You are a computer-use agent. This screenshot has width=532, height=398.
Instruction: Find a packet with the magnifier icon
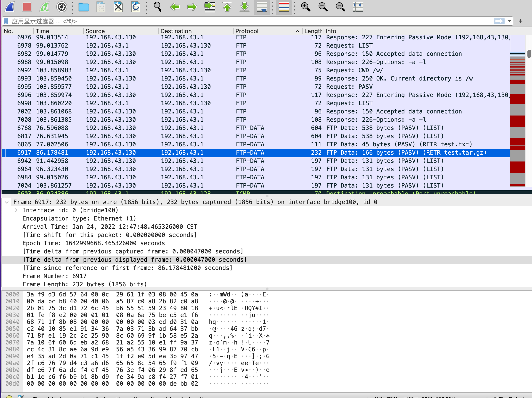[x=157, y=7]
